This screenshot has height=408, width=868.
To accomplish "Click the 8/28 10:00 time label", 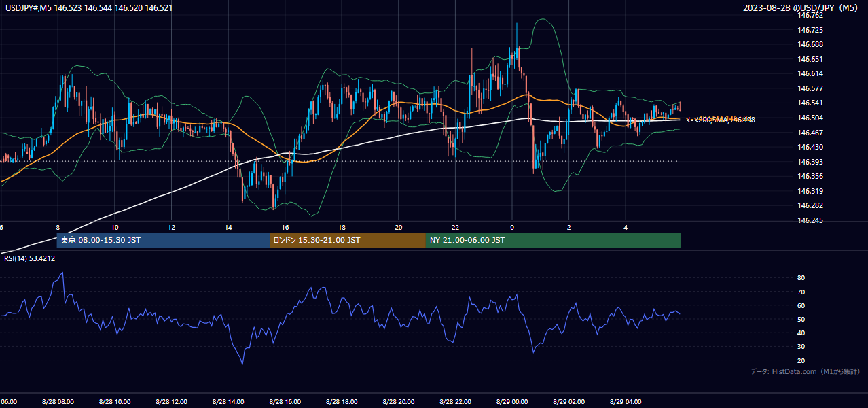I will point(114,401).
